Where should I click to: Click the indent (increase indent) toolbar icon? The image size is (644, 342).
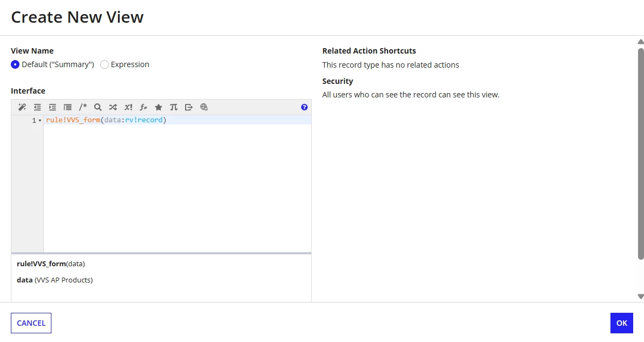(52, 107)
